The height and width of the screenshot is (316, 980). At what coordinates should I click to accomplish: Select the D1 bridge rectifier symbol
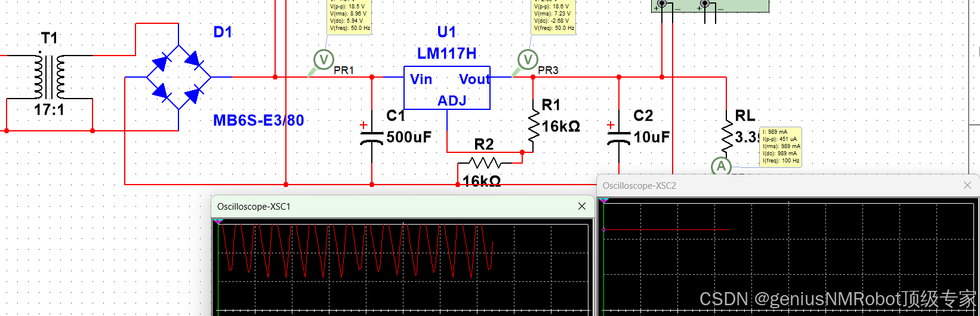179,77
